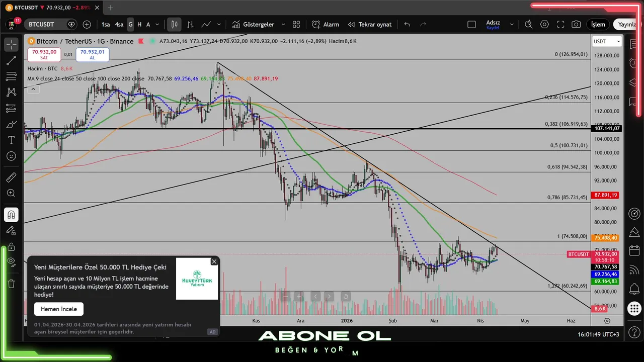Open Göstergeler indicators menu
644x362 pixels.
253,24
